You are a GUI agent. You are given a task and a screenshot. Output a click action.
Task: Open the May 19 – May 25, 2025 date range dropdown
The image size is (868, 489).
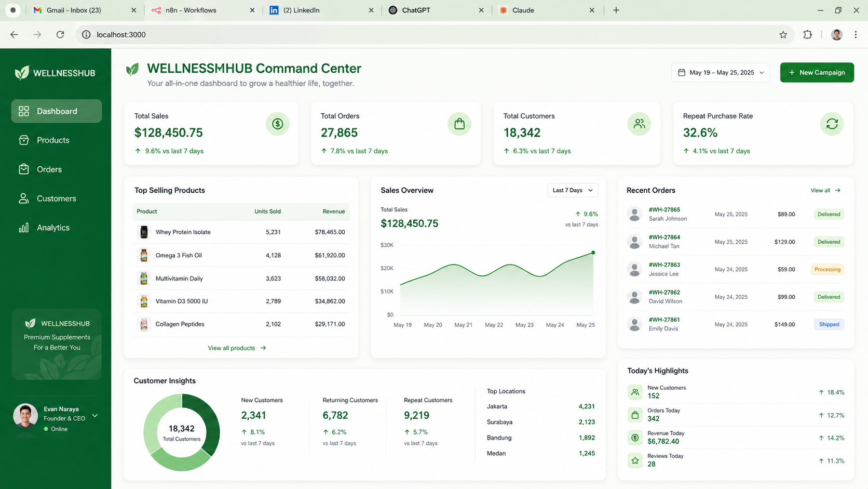721,73
